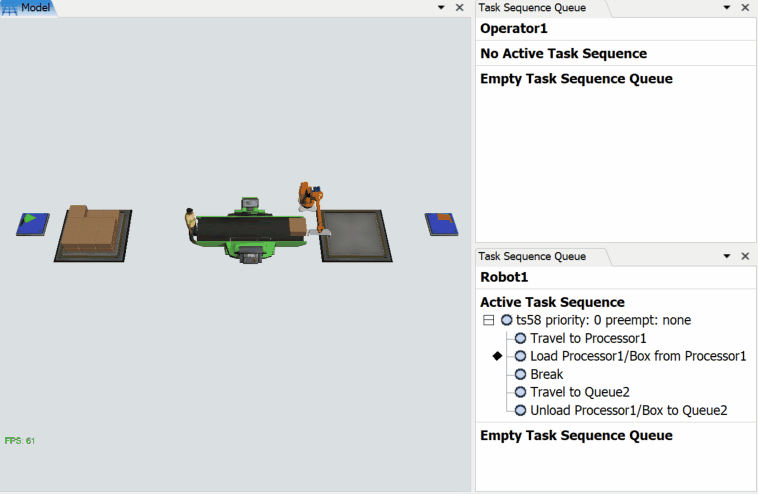Click the FPS counter in the model view
This screenshot has width=758, height=494.
[20, 441]
